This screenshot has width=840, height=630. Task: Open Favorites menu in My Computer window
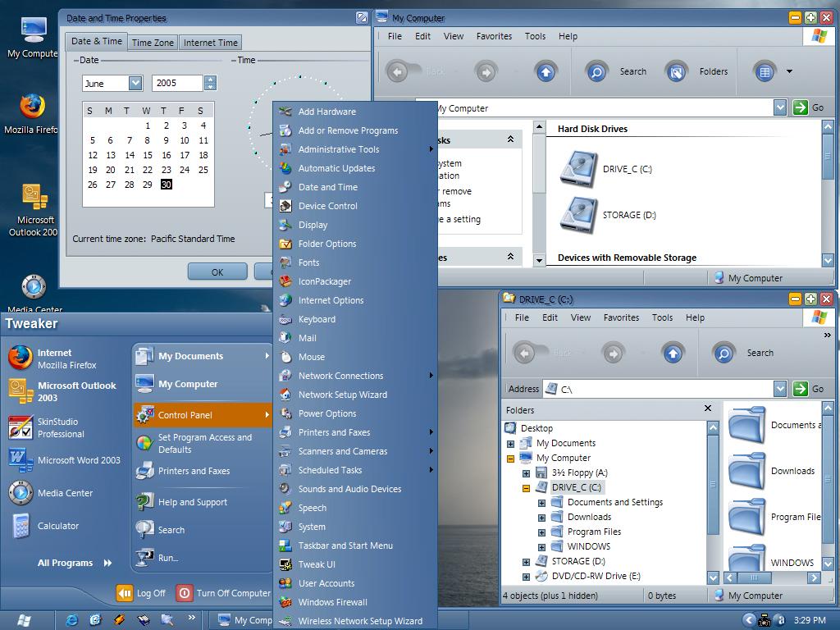tap(494, 36)
